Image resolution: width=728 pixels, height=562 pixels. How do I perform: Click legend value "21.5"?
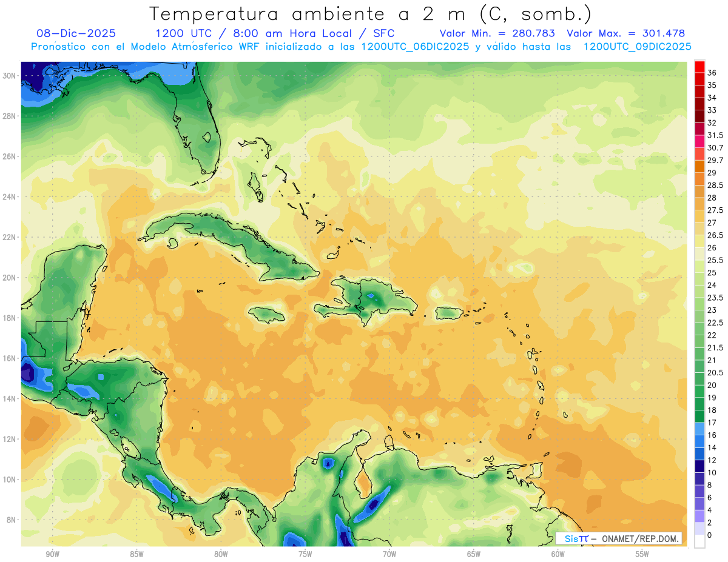(715, 347)
